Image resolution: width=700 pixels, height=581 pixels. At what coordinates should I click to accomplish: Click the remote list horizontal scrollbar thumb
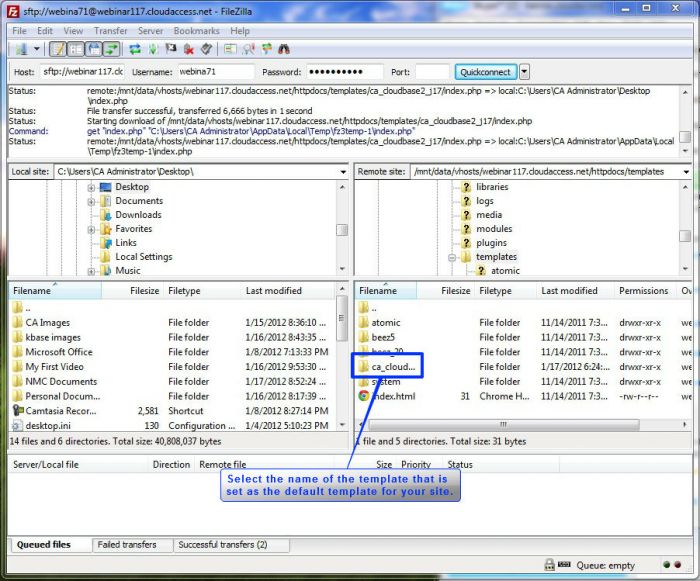(x=504, y=424)
